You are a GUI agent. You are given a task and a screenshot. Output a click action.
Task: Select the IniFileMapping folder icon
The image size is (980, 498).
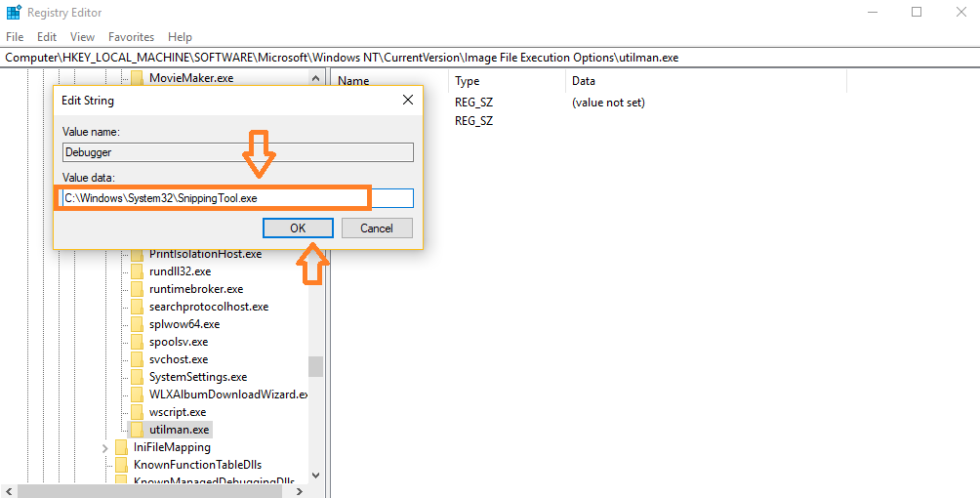tap(122, 447)
